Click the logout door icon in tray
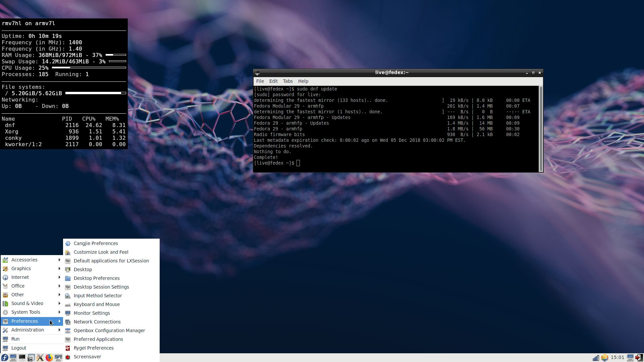 click(639, 358)
